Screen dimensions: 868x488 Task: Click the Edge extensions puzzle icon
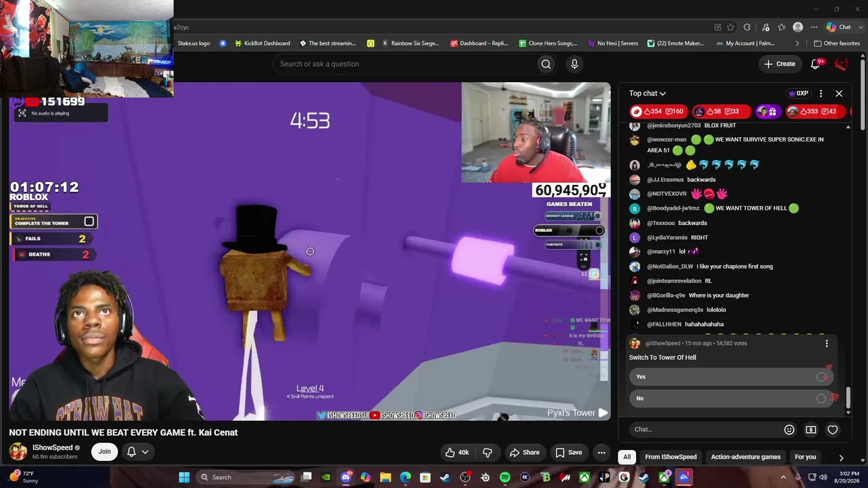pyautogui.click(x=747, y=27)
